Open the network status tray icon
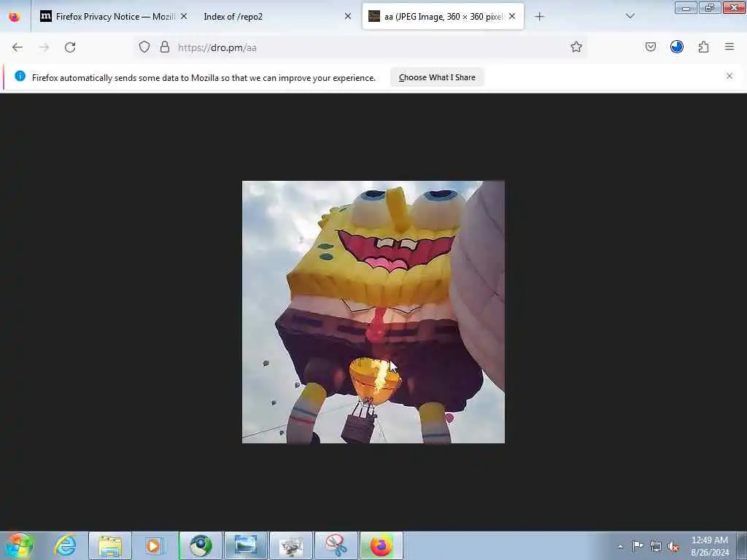Viewport: 747px width, 560px height. click(x=656, y=547)
